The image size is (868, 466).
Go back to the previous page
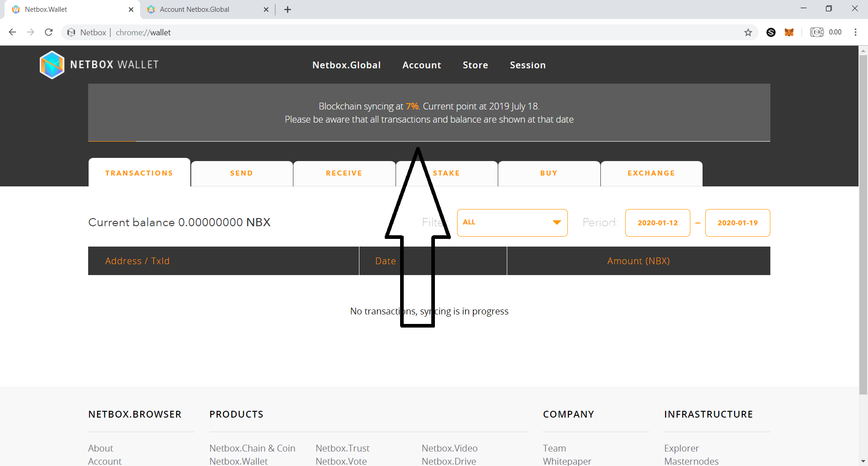coord(13,32)
